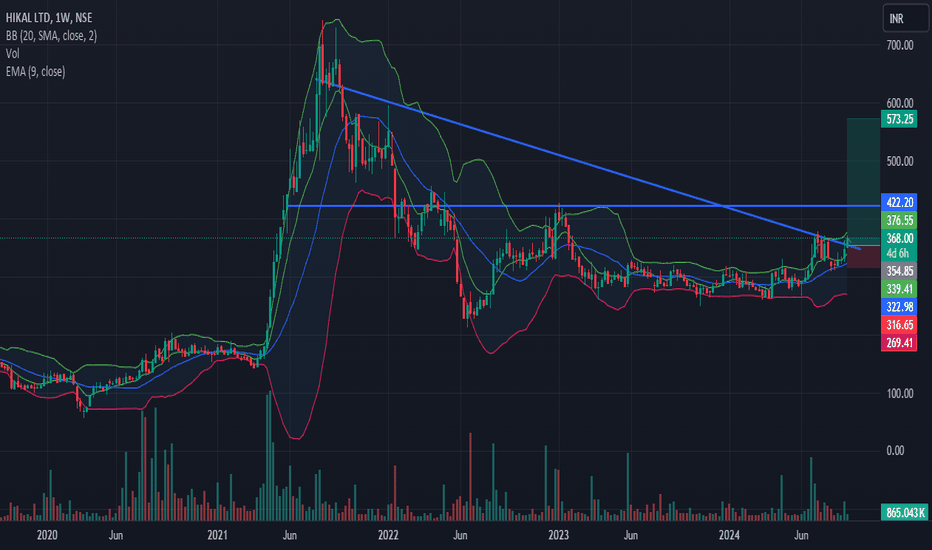The width and height of the screenshot is (932, 550).
Task: Click the 368.00 current price label
Action: coord(899,238)
